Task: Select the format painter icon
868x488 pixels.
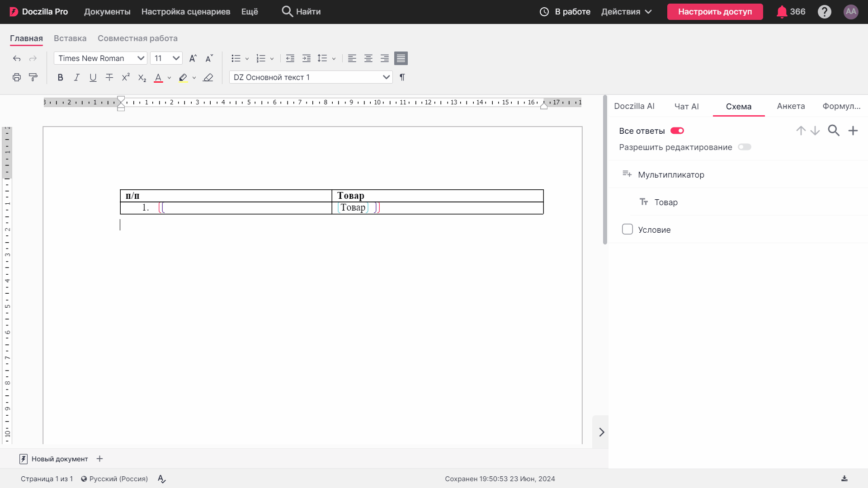Action: (x=33, y=77)
